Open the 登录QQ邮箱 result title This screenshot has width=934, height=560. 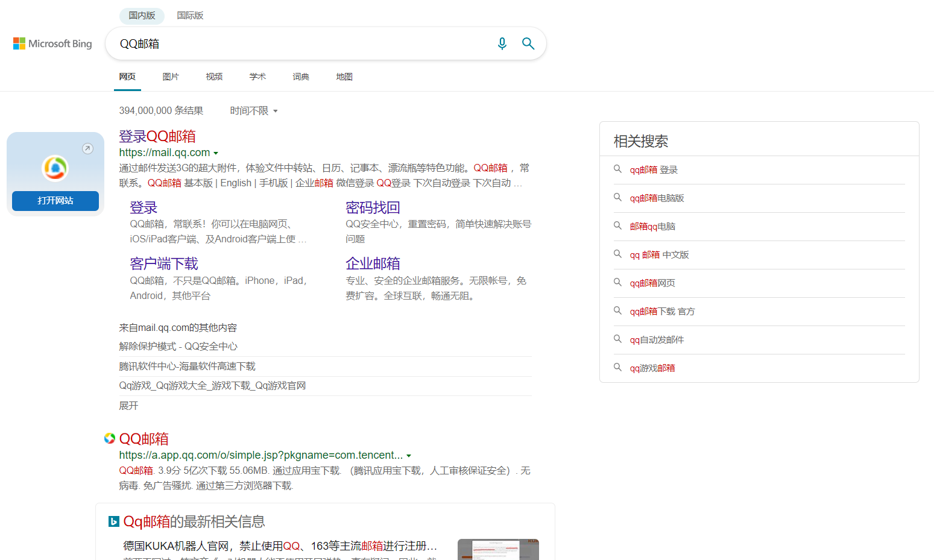pos(157,136)
